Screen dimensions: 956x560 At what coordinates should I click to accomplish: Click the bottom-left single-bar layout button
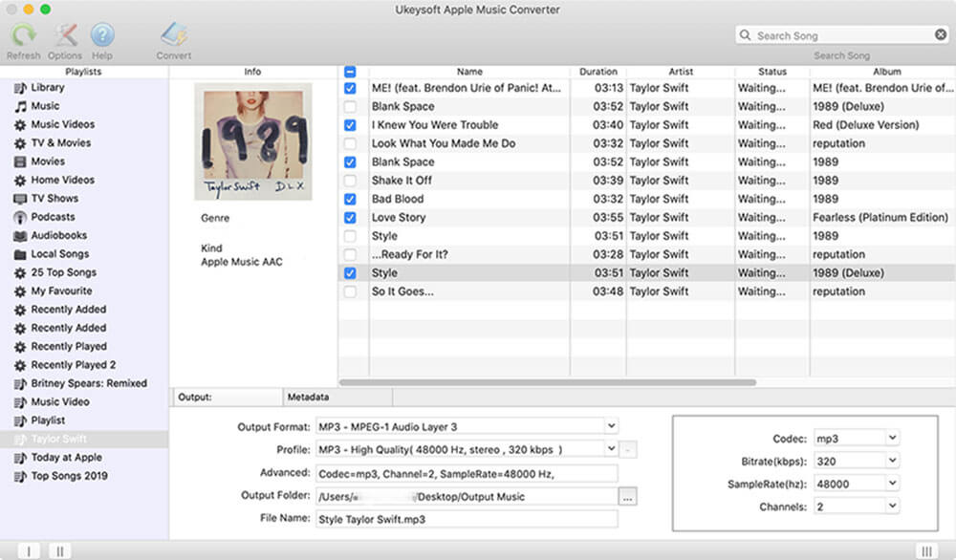(29, 550)
